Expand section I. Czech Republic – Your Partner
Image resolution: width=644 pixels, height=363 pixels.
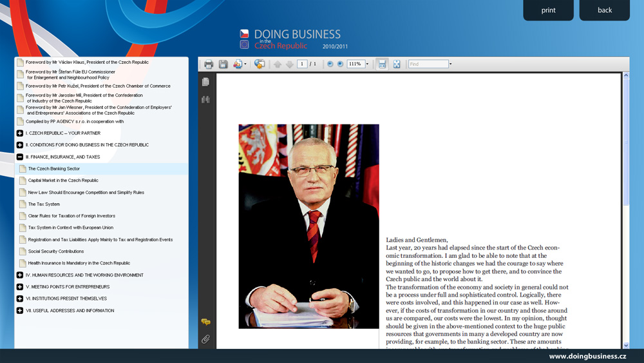coord(20,133)
